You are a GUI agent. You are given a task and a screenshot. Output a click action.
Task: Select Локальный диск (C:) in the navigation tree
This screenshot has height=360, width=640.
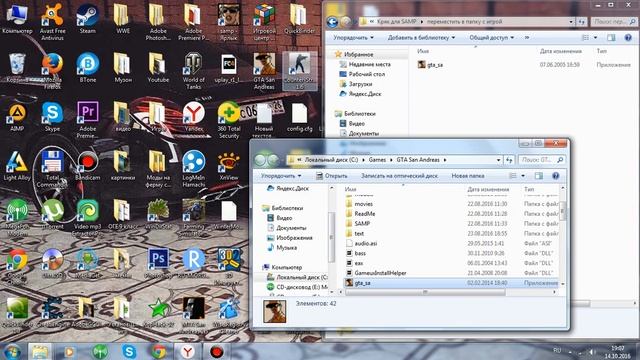[297, 277]
